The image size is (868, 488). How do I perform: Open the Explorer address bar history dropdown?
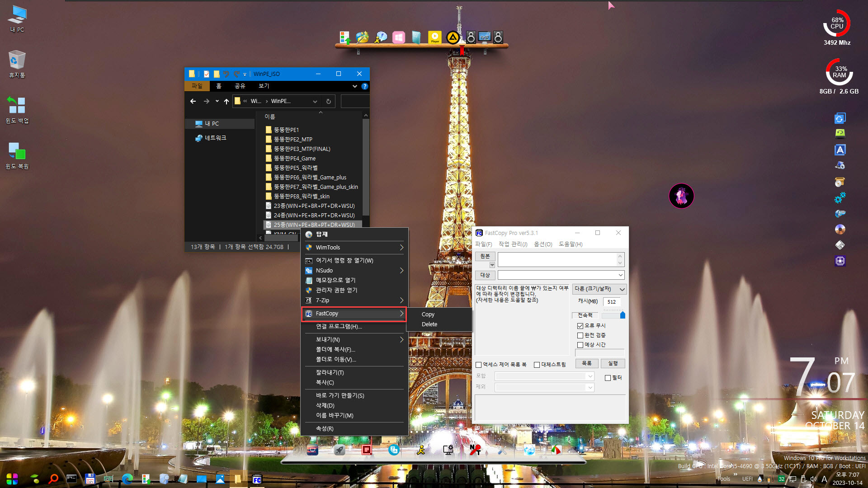(x=315, y=101)
